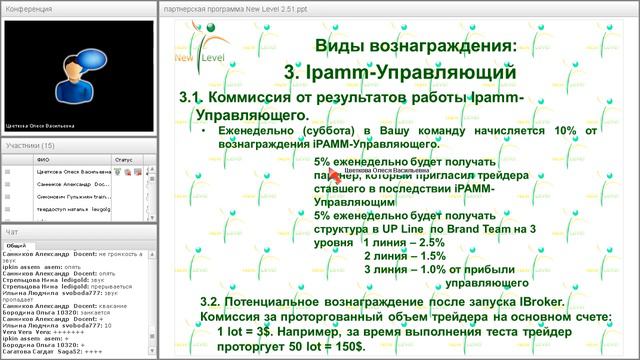Image resolution: width=640 pixels, height=360 pixels.
Task: Click slide line '2 линия – 1.5%'
Action: click(x=405, y=256)
